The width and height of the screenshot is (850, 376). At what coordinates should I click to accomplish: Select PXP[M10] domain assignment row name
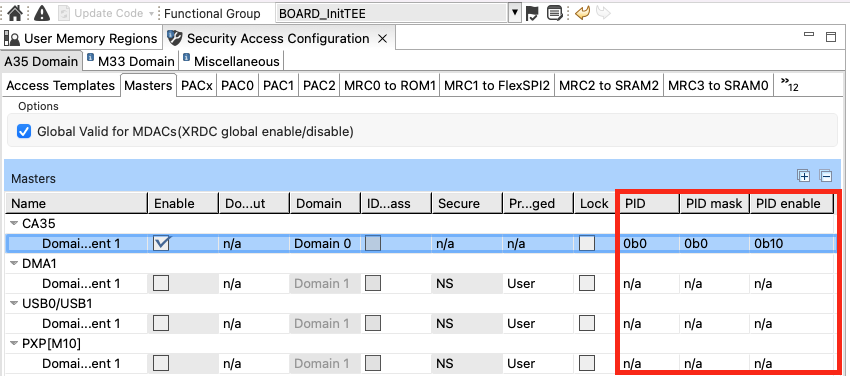coord(81,363)
